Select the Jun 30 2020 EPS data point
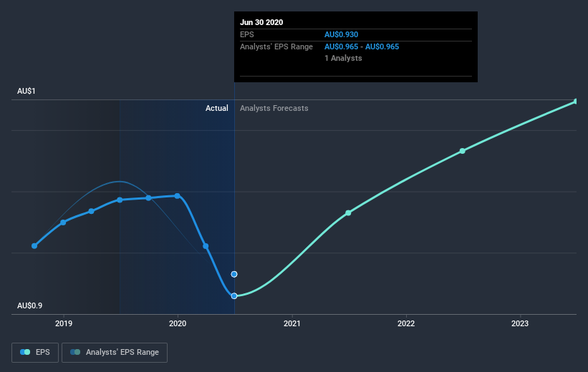 pyautogui.click(x=234, y=296)
